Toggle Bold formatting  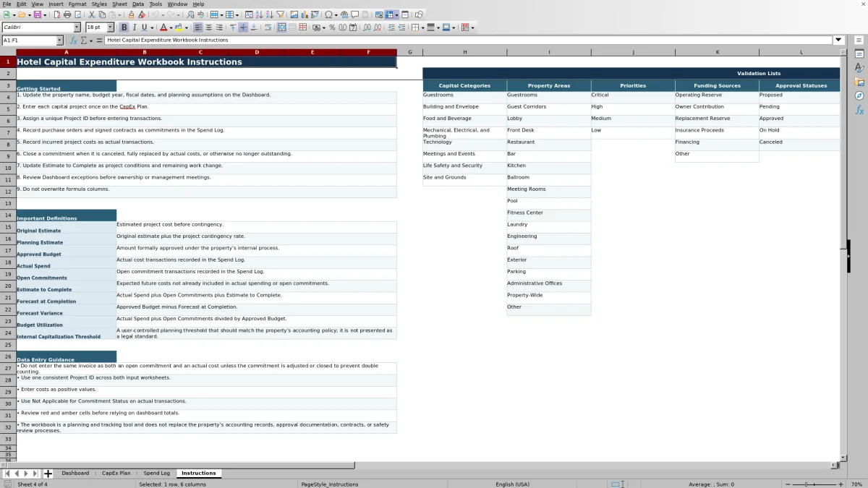click(x=124, y=27)
